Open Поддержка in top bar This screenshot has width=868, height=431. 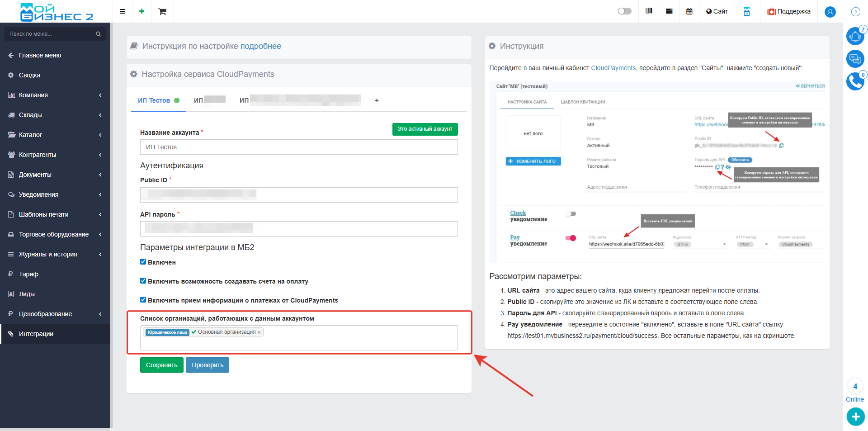point(789,11)
